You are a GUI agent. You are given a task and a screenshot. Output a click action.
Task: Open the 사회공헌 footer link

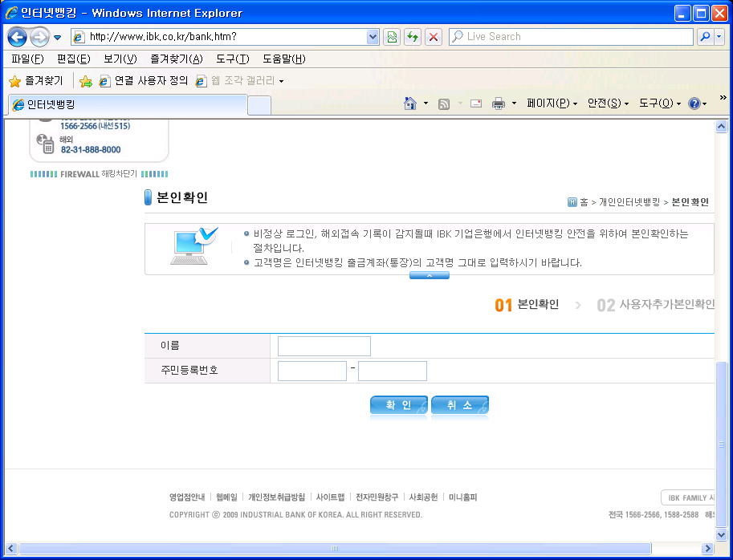[x=424, y=497]
